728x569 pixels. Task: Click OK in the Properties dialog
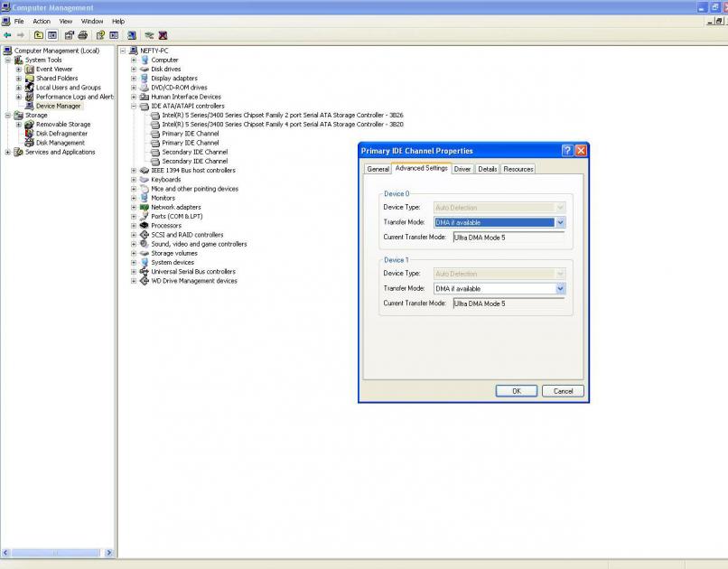click(517, 391)
